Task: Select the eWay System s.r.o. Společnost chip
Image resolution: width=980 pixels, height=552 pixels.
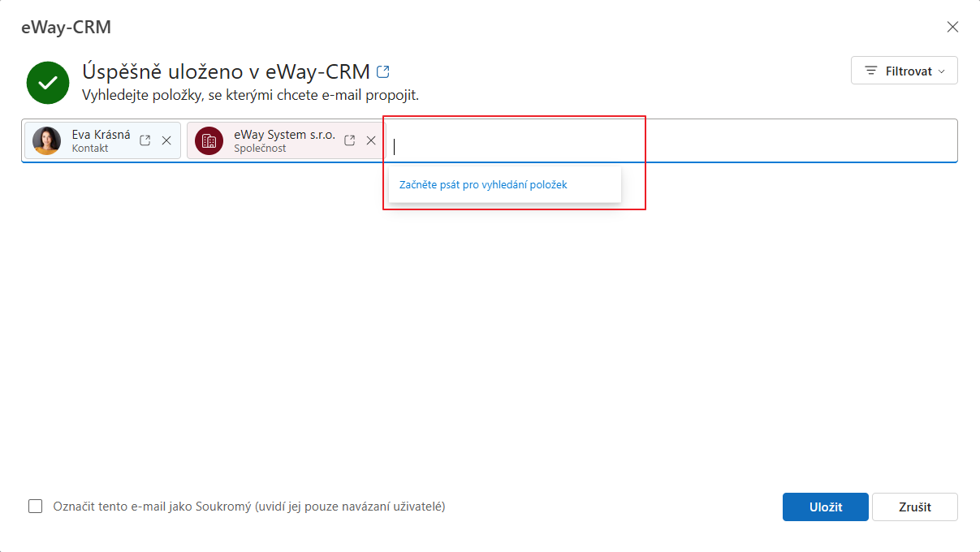Action: click(x=287, y=140)
